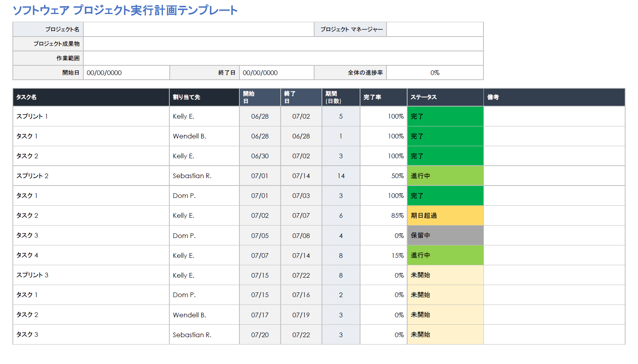
Task: Select the プロジェクト マネージャー value cell
Action: tap(435, 29)
